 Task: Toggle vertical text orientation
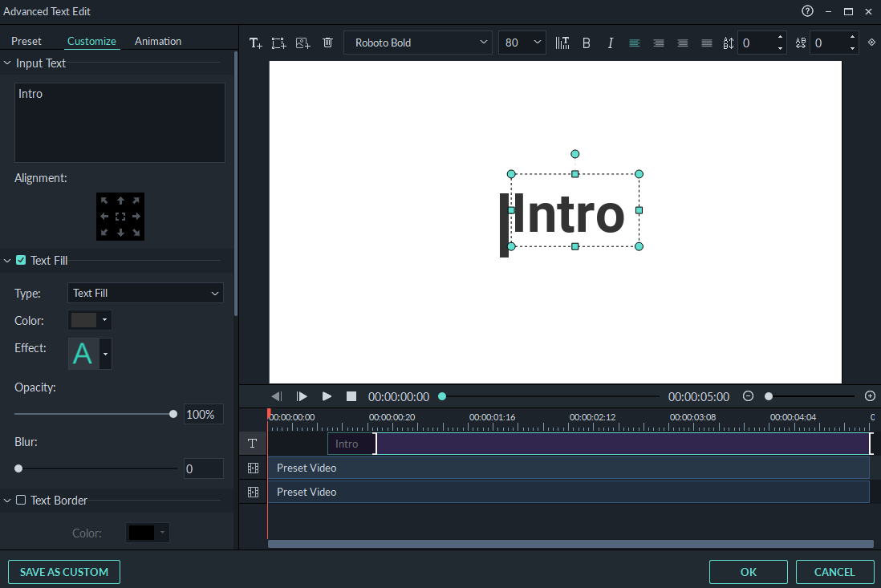click(562, 43)
